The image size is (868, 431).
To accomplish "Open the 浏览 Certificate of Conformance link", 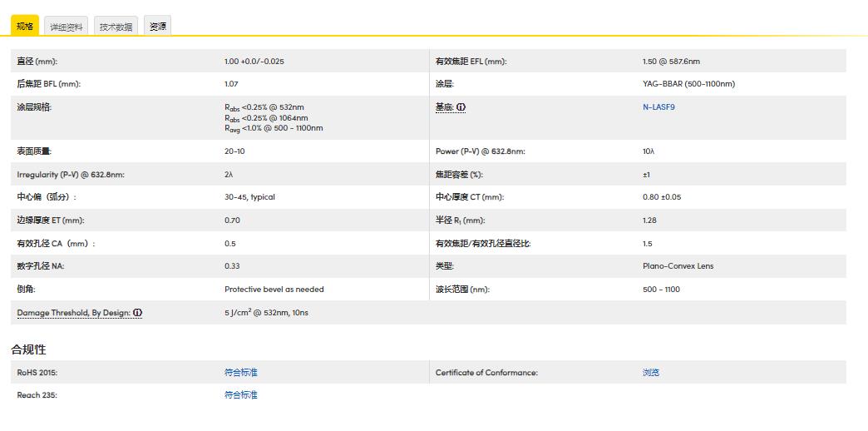I will tap(650, 373).
